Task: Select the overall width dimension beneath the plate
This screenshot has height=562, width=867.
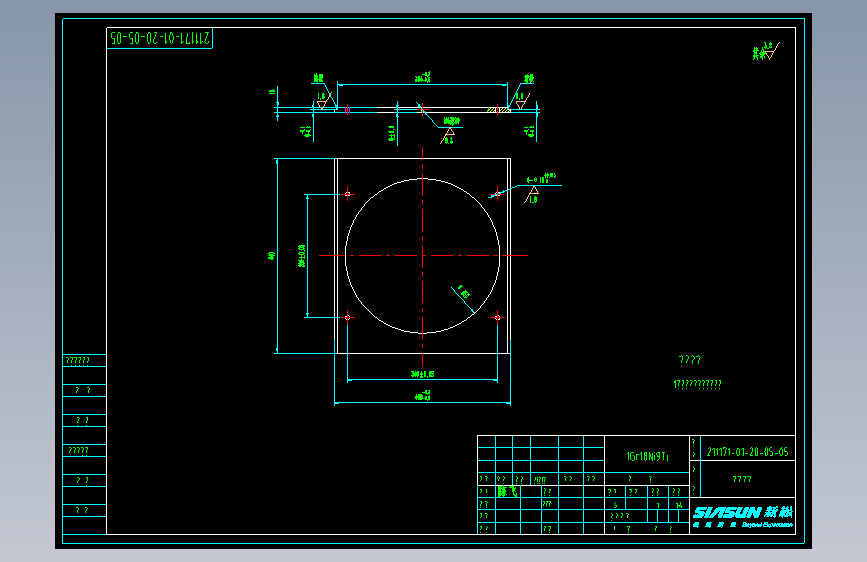Action: tap(422, 398)
